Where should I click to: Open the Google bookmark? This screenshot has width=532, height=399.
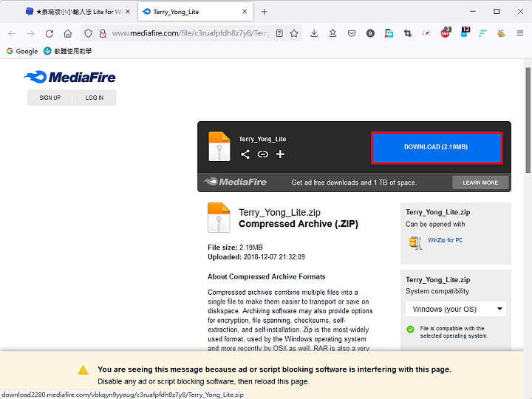[22, 51]
